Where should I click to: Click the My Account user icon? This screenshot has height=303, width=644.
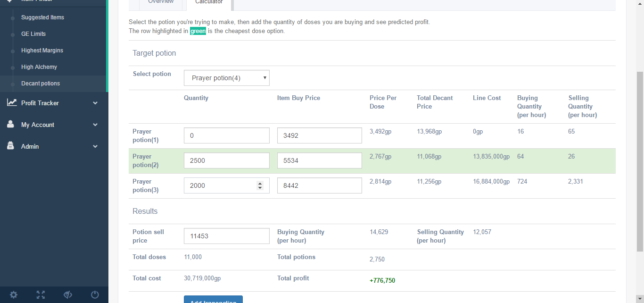[x=10, y=125]
